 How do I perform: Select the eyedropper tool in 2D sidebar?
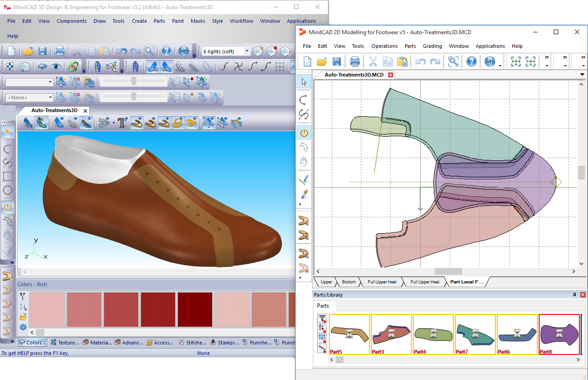pyautogui.click(x=304, y=195)
